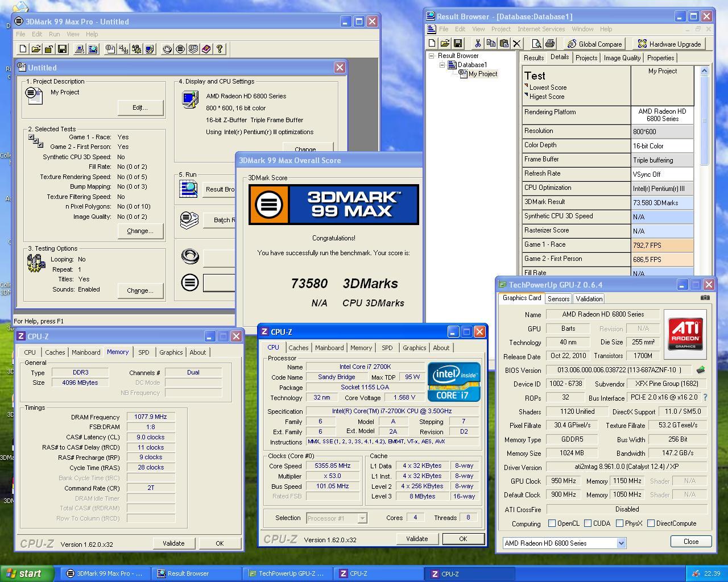The image size is (728, 582).
Task: Click Change button under Testing Options
Action: 140,290
